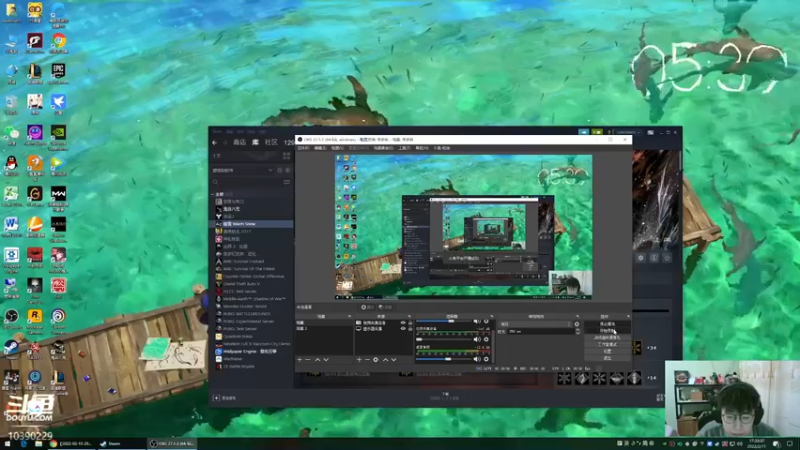Click the Steam library search field

pos(247,182)
